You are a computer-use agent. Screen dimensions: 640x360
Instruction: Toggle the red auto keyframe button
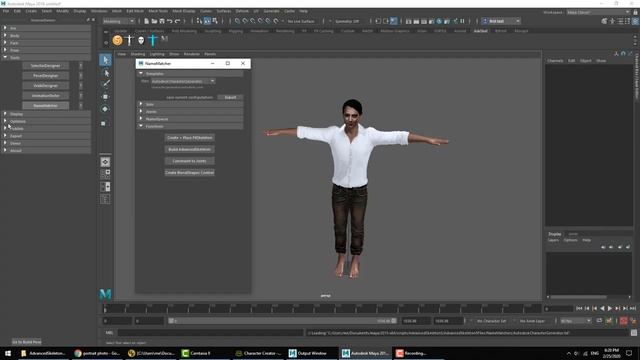[x=623, y=321]
